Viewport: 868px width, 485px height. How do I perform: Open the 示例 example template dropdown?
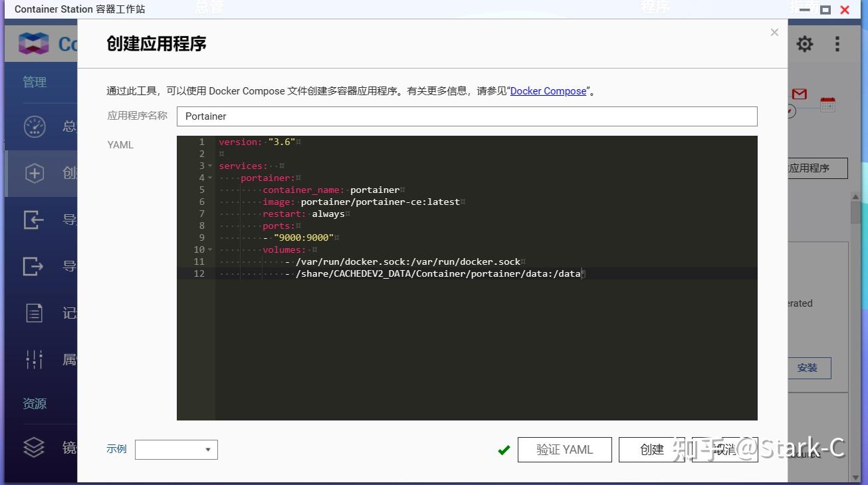point(175,449)
